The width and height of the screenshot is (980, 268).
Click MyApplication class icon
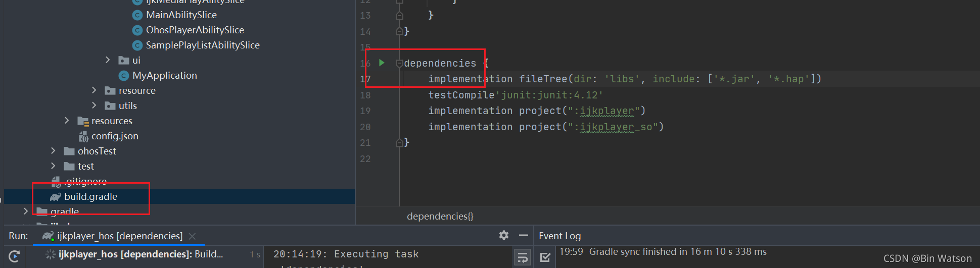click(x=123, y=76)
